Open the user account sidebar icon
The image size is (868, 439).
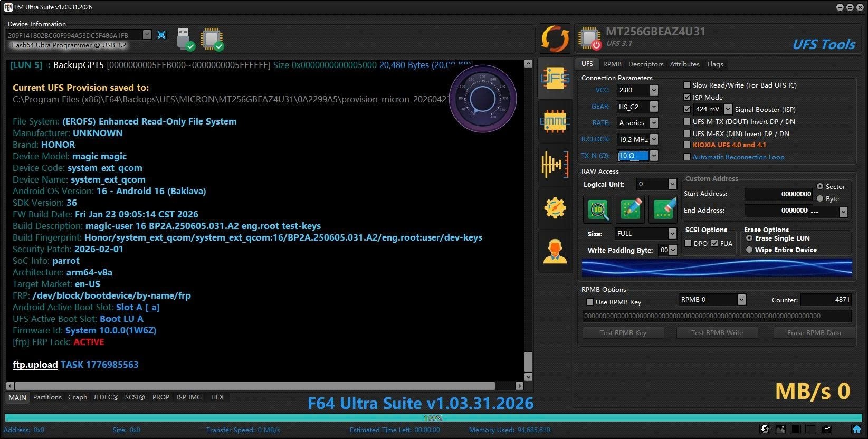(555, 251)
